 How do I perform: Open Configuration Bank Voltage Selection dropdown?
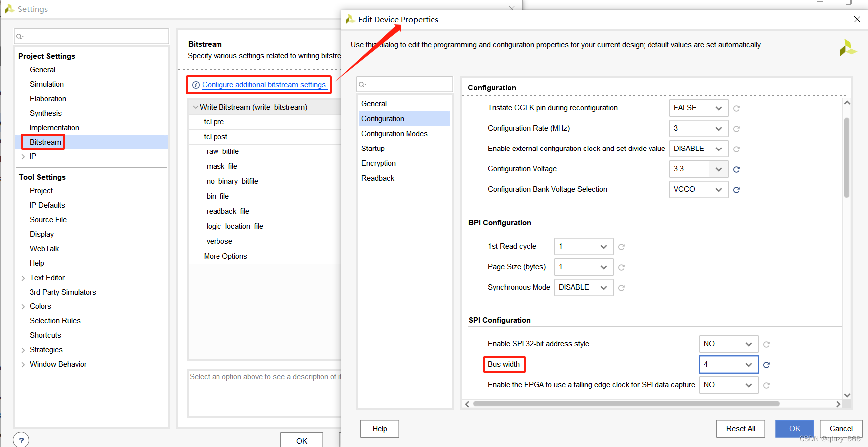tap(699, 189)
